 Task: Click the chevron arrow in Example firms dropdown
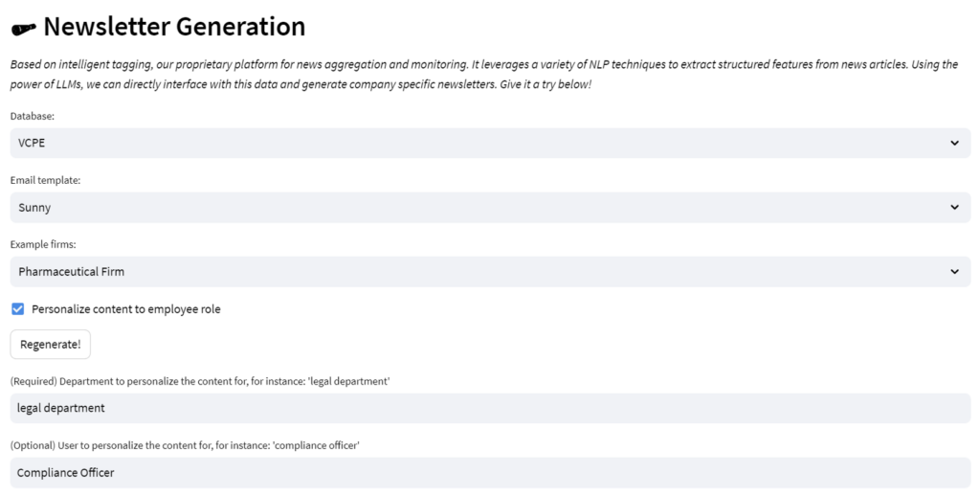point(954,271)
